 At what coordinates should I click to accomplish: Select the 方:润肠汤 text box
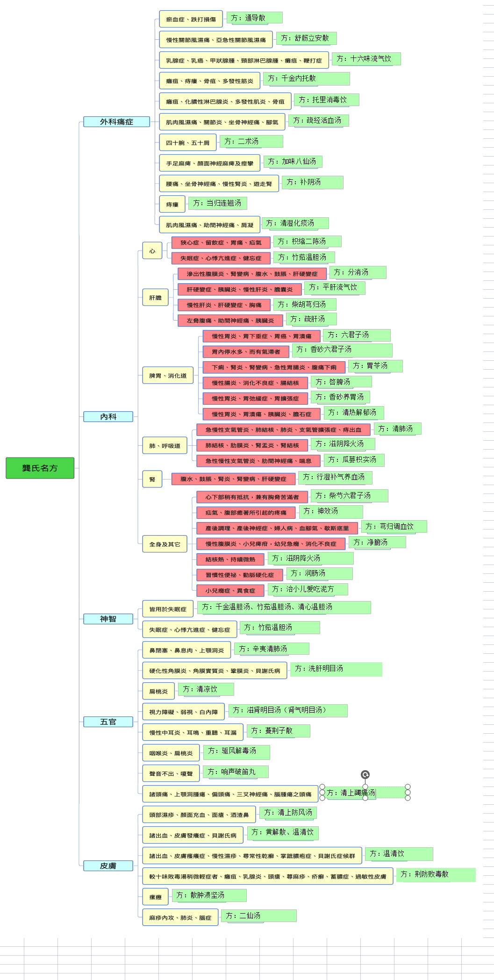click(x=320, y=573)
